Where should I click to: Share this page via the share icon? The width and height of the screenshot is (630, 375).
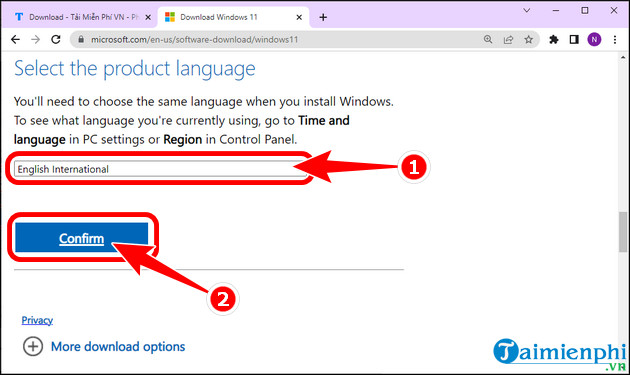pyautogui.click(x=508, y=39)
